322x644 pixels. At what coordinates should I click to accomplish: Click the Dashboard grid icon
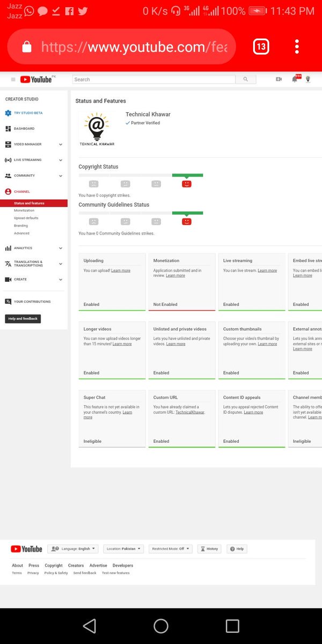pyautogui.click(x=8, y=129)
